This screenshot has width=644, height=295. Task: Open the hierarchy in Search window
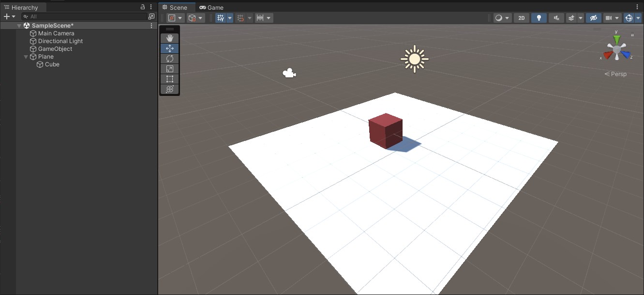(151, 16)
